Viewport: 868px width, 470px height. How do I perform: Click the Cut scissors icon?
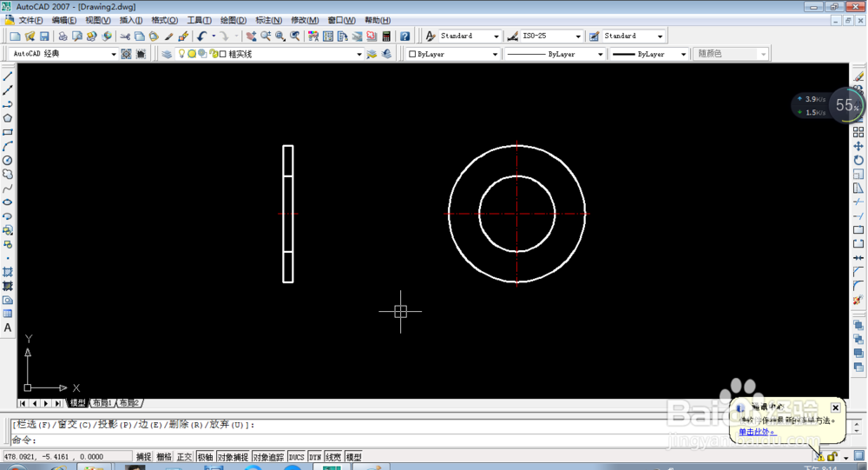pyautogui.click(x=125, y=36)
